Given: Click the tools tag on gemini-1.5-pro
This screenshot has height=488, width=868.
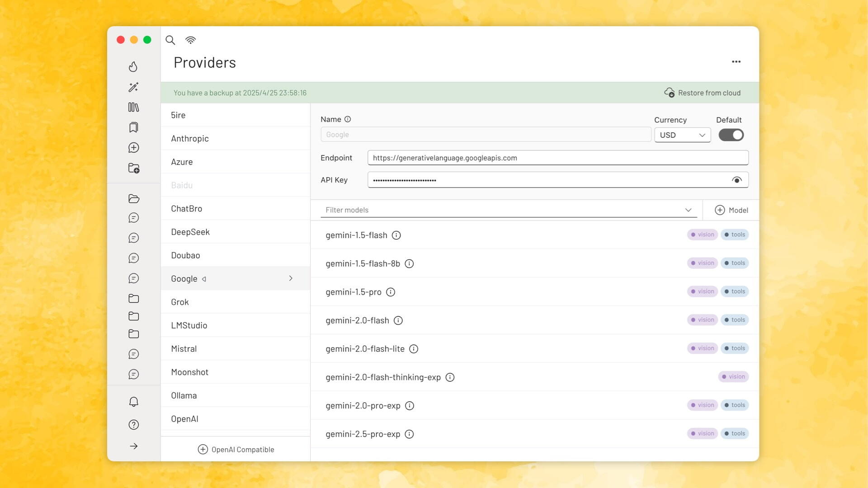Looking at the screenshot, I should click(x=734, y=291).
